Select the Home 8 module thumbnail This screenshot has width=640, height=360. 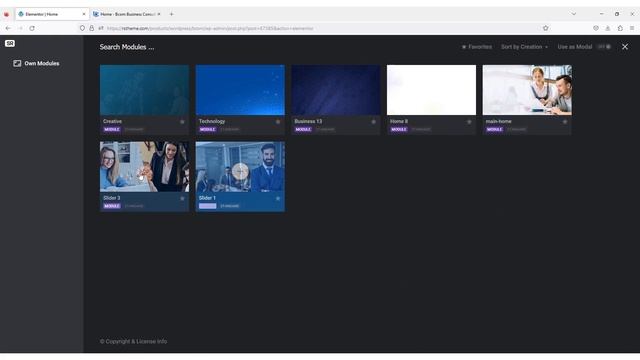[431, 90]
